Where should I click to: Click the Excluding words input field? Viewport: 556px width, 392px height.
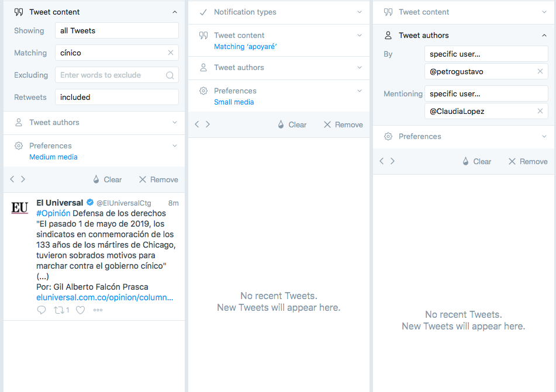117,75
